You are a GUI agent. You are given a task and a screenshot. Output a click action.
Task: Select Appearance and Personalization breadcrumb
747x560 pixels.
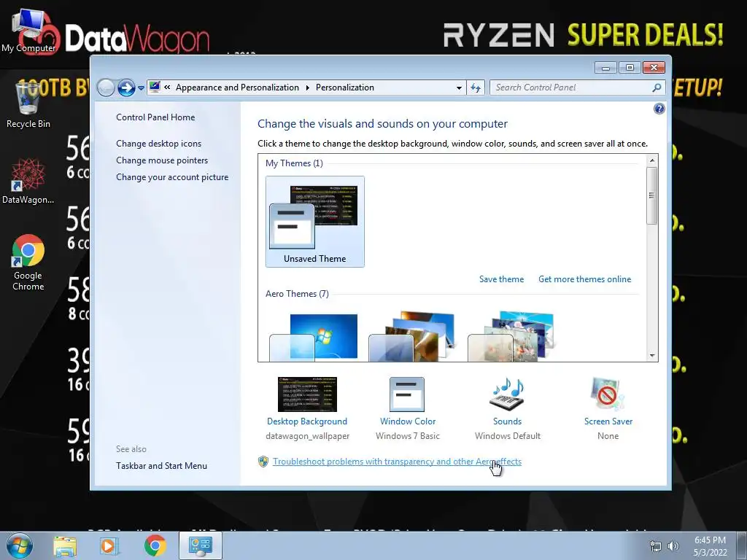[x=237, y=87]
